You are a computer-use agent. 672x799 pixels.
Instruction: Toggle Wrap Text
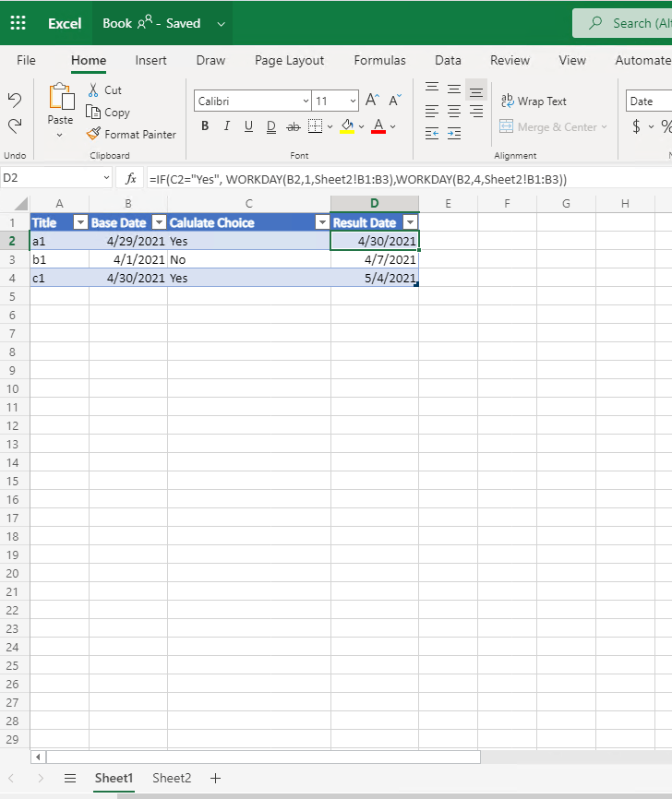pyautogui.click(x=534, y=101)
